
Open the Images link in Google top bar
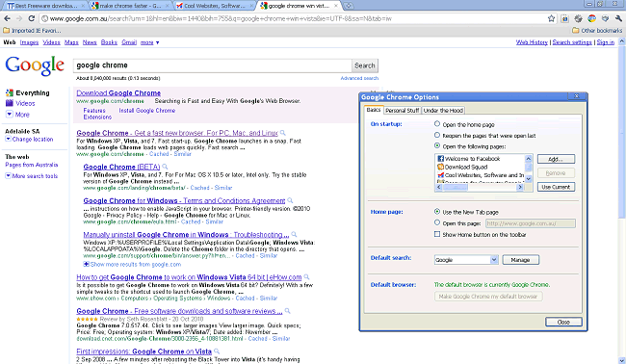tap(29, 42)
